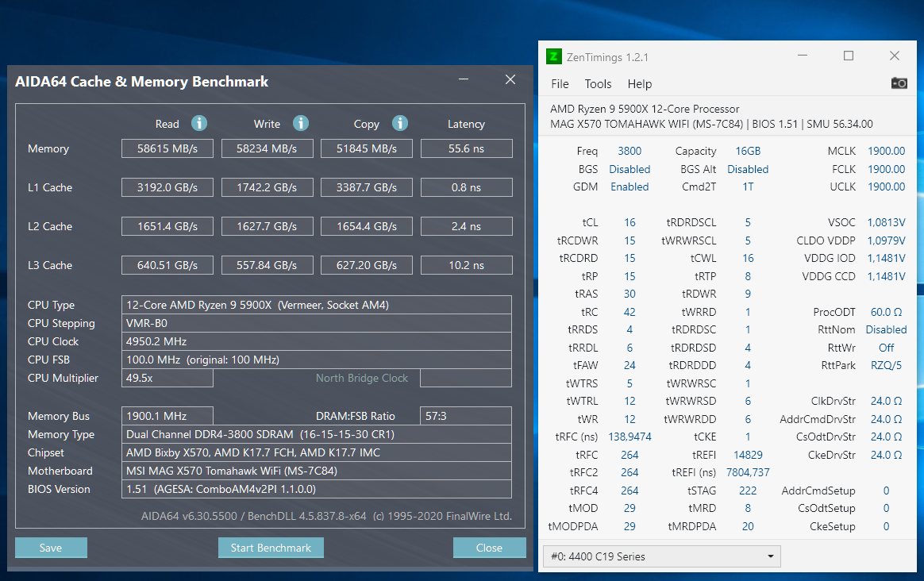Select L2 Cache Read 1651.4 GB/s
The image size is (924, 581).
[x=167, y=226]
